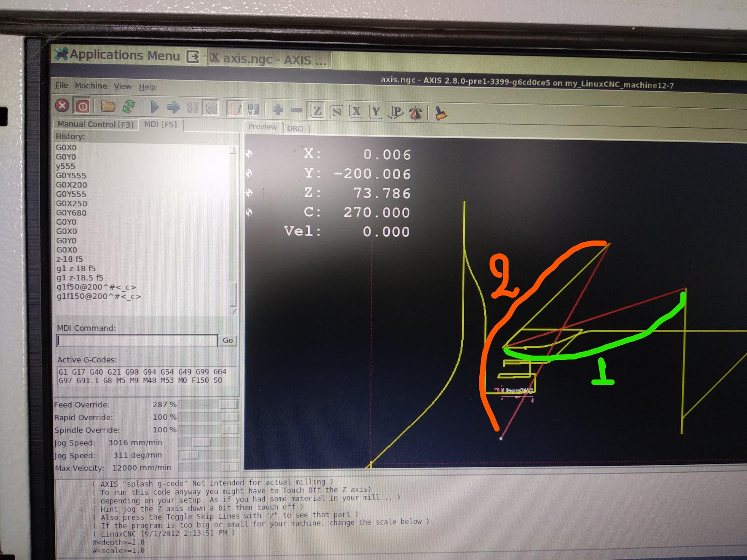747x560 pixels.
Task: Clear live plot with broom icon
Action: tap(441, 113)
